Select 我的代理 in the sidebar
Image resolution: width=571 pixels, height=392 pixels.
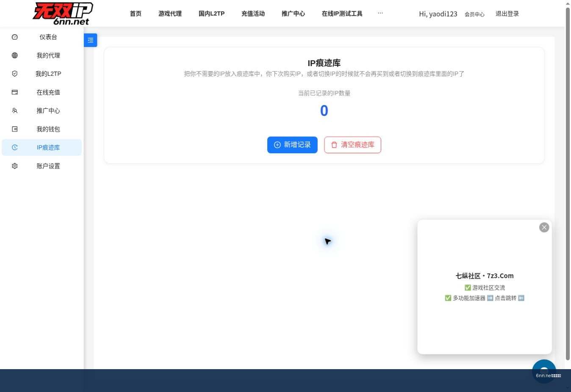click(42, 55)
